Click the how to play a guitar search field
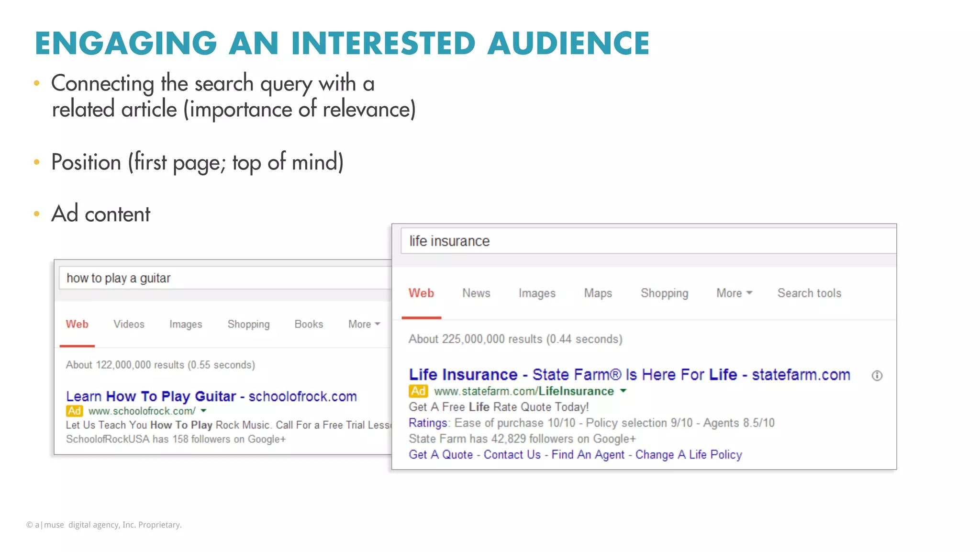The height and width of the screenshot is (552, 980). (x=225, y=278)
